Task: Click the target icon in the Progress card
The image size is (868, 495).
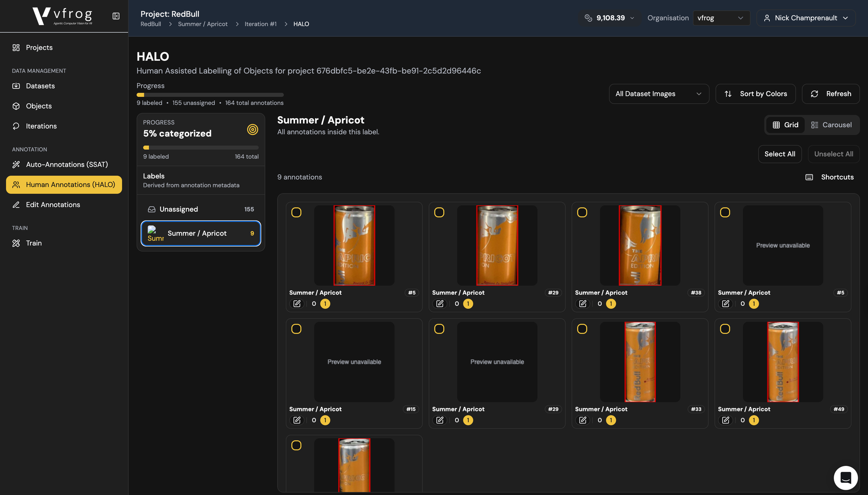Action: tap(253, 129)
